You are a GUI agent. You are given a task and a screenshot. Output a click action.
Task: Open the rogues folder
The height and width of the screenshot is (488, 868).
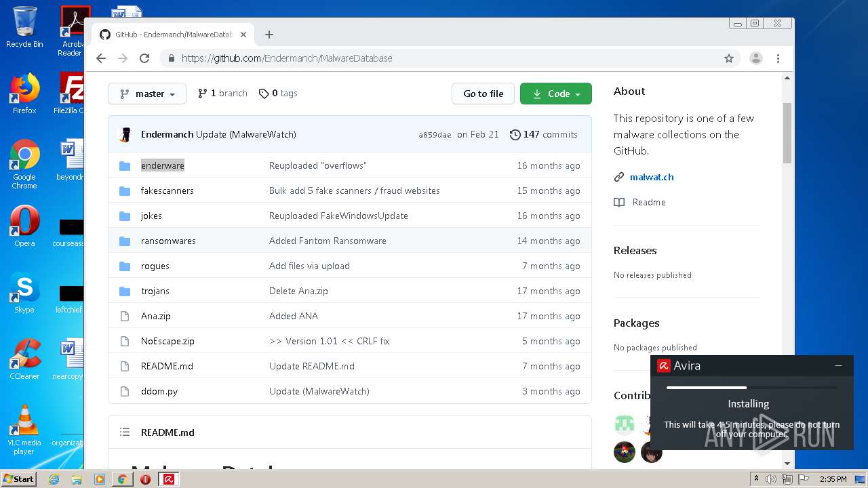155,266
